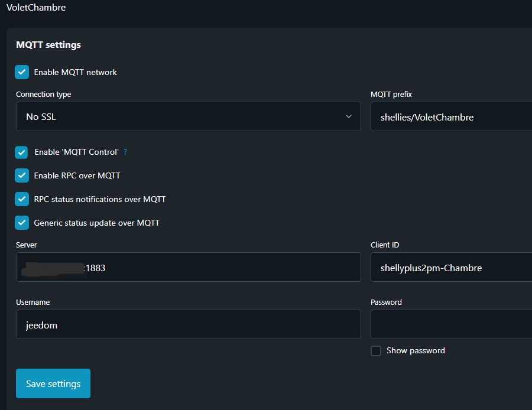
Task: Click the Save settings button
Action: pos(53,383)
